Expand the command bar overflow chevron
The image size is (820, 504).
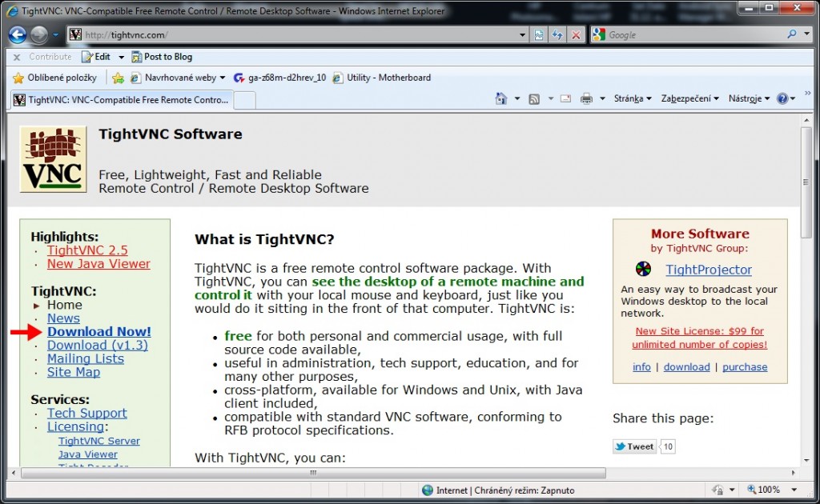[x=808, y=93]
